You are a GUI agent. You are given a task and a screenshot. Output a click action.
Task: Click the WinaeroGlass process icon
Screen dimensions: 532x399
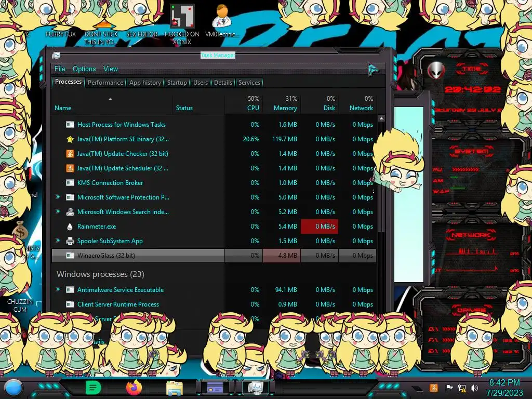(70, 256)
